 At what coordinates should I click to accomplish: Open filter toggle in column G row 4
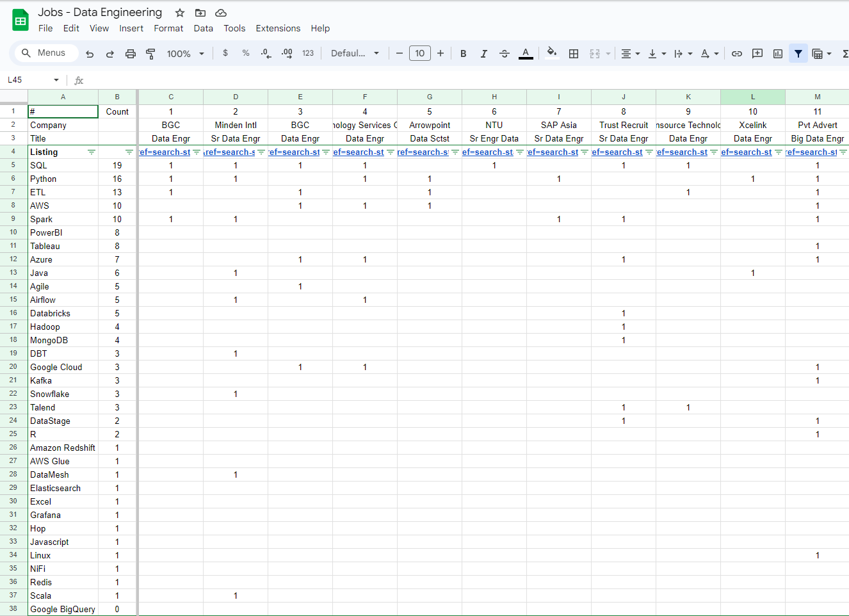click(x=455, y=152)
